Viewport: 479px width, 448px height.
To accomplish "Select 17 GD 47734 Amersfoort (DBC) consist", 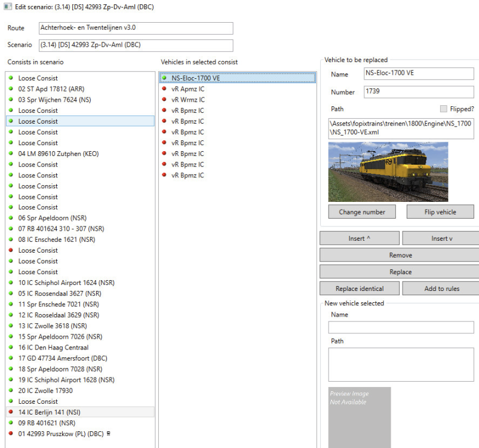I will coord(63,358).
